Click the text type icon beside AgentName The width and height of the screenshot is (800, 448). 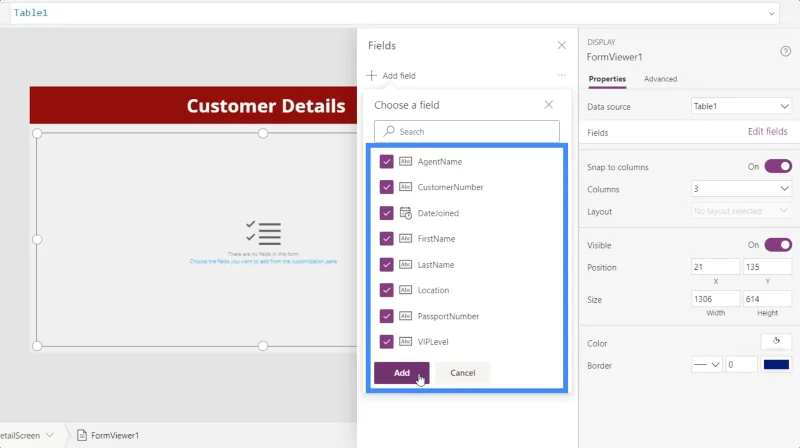pyautogui.click(x=405, y=161)
